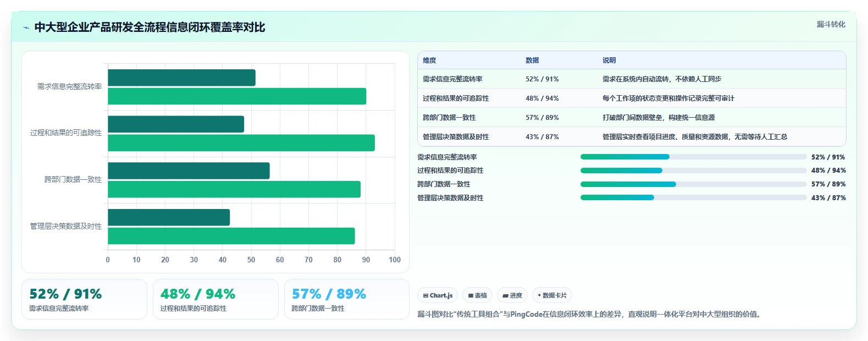Click the dark bar for 过程和结果的可追踪性 in chart
Image resolution: width=868 pixels, height=341 pixels.
click(x=176, y=124)
